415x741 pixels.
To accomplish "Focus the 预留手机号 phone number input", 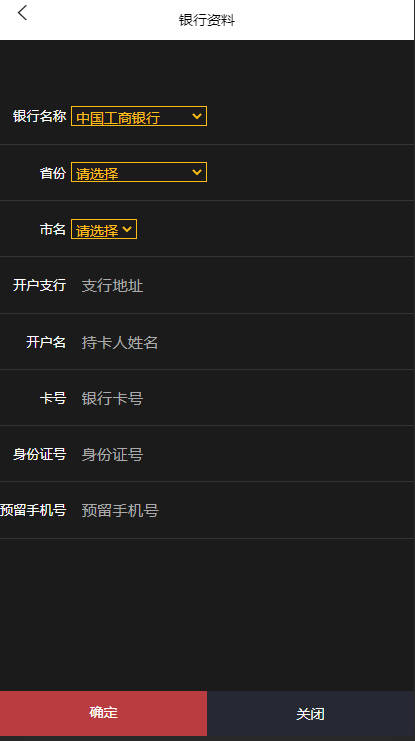I will pos(243,510).
